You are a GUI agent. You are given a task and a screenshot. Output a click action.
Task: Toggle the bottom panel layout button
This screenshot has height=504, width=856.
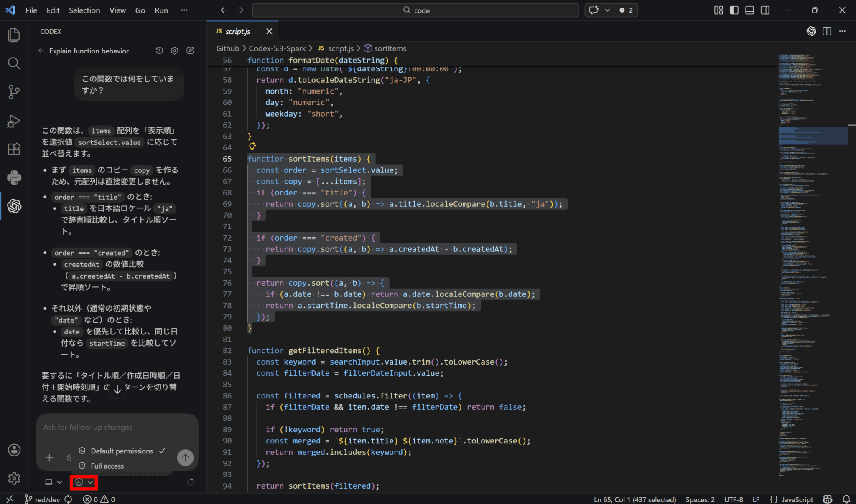[749, 10]
